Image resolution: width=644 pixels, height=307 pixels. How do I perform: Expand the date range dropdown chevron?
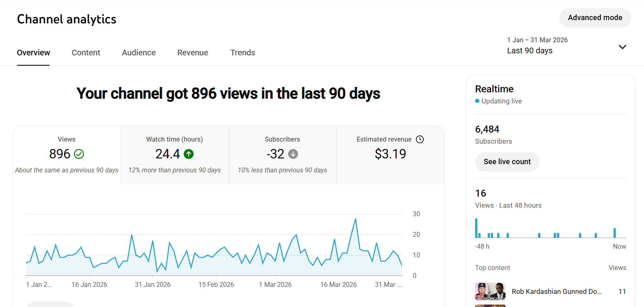pos(622,47)
